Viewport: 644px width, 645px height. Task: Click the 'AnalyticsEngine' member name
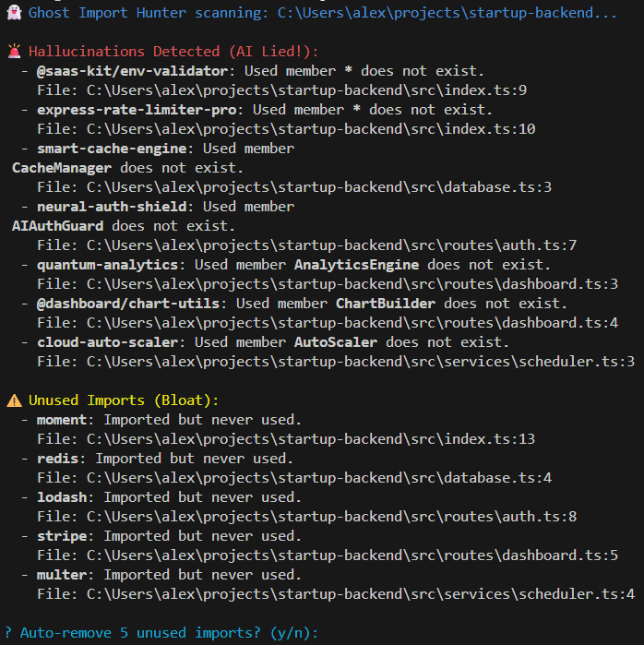click(356, 265)
